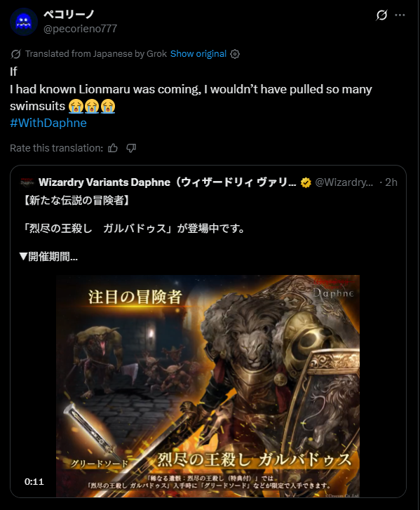
Task: Click the blue ghost profile avatar
Action: pos(24,22)
